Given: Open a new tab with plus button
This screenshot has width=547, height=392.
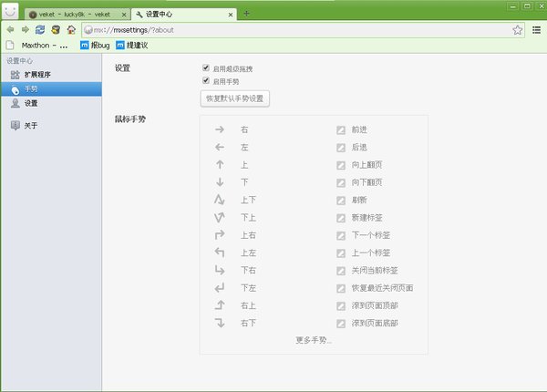Looking at the screenshot, I should coord(246,14).
